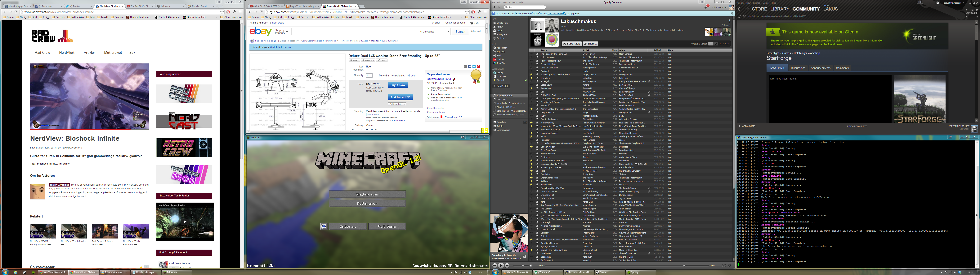
Task: Share eBay item via email icon
Action: click(x=465, y=67)
